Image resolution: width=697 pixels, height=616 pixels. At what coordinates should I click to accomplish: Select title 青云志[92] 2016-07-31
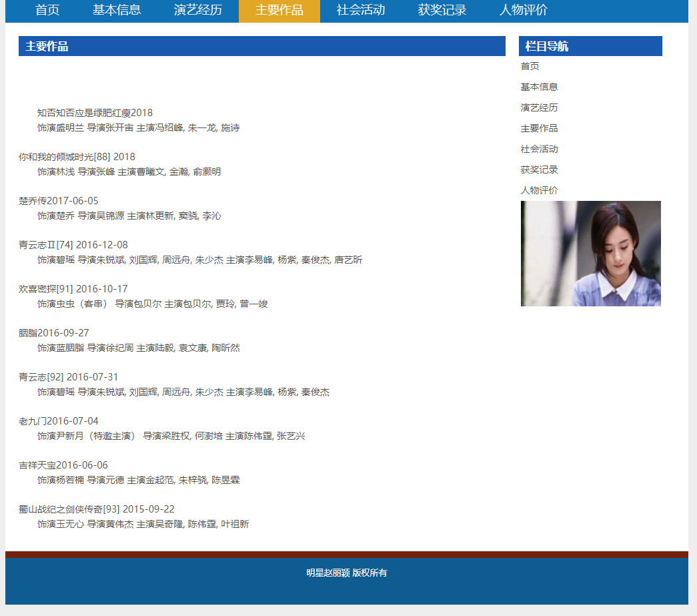69,377
